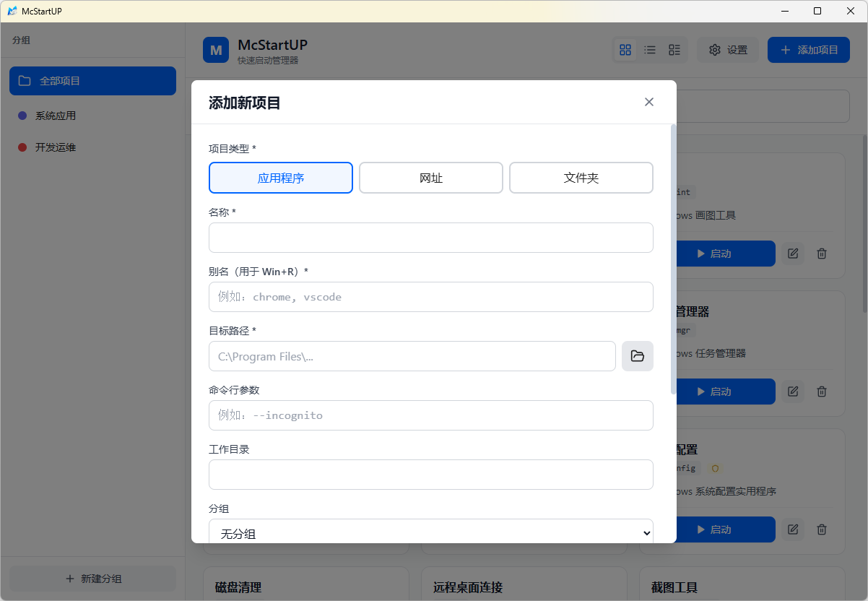The image size is (868, 601).
Task: Click the 命令行参数 input field
Action: point(431,415)
